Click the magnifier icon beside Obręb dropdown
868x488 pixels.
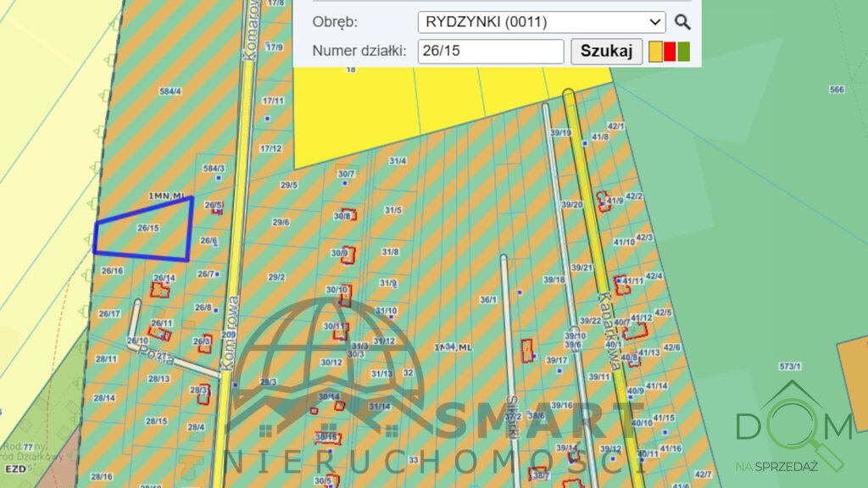point(682,22)
